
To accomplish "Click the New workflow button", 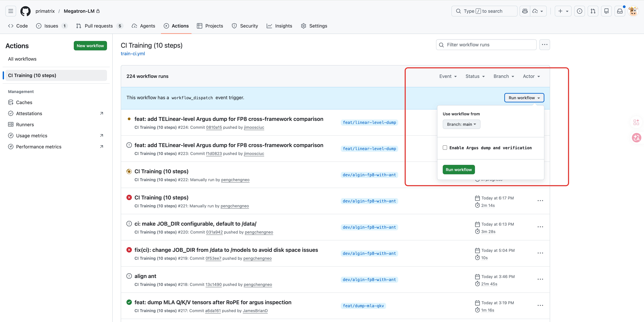I will coord(90,46).
